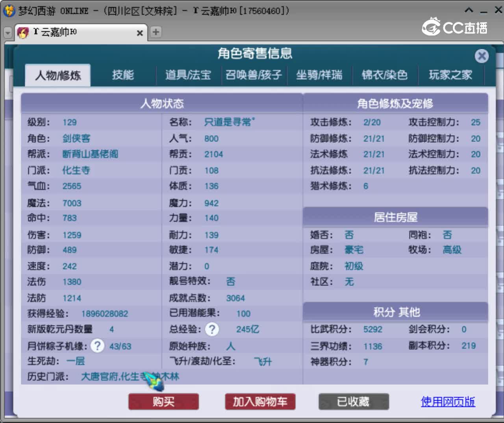Screen dimensions: 504x423
Task: Click the 历史门派 list text
Action: coord(130,377)
